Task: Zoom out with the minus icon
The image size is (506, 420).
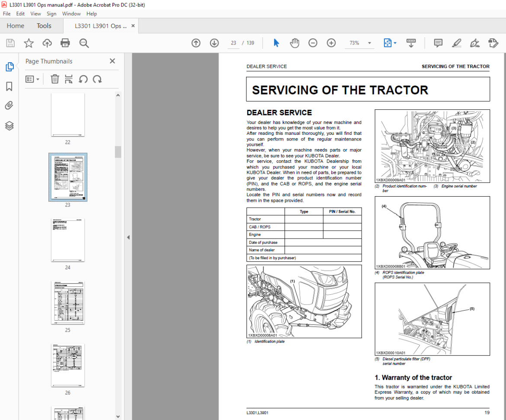Action: pyautogui.click(x=313, y=43)
